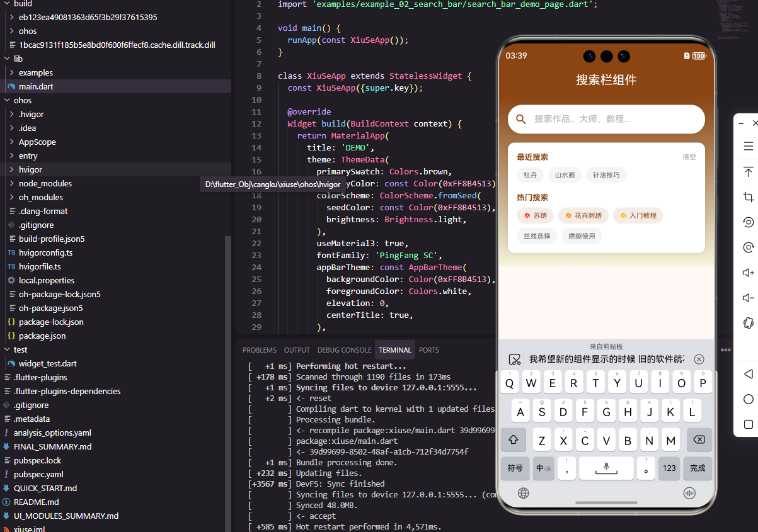Rotate emulator device clockwise
758x532 pixels.
748,247
